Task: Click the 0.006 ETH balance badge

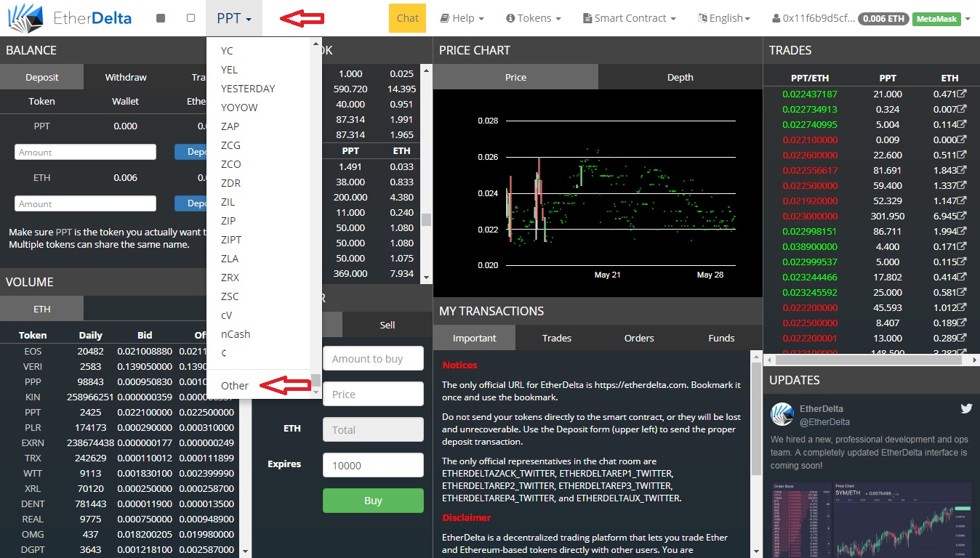Action: [x=883, y=18]
